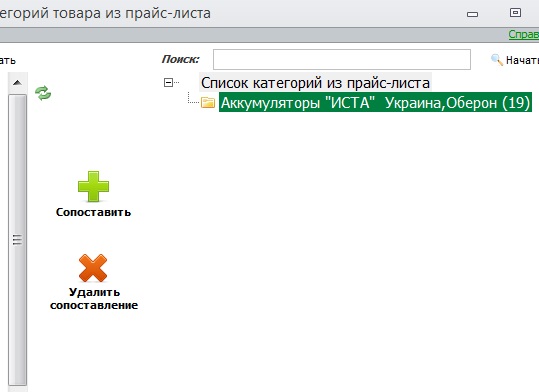Focus the Поиск search input field
Screen dimensions: 539x392
pos(342,59)
